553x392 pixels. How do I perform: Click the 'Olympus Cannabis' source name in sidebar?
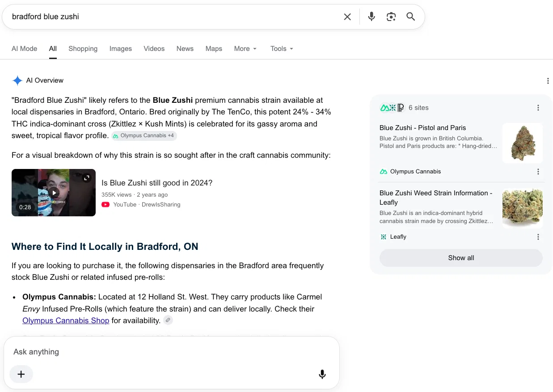click(x=415, y=172)
